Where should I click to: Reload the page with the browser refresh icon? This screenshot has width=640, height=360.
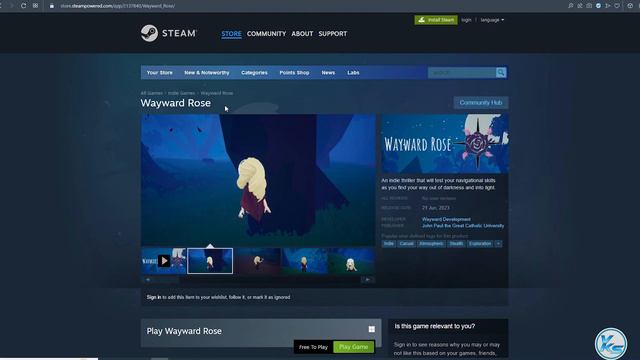[x=24, y=6]
